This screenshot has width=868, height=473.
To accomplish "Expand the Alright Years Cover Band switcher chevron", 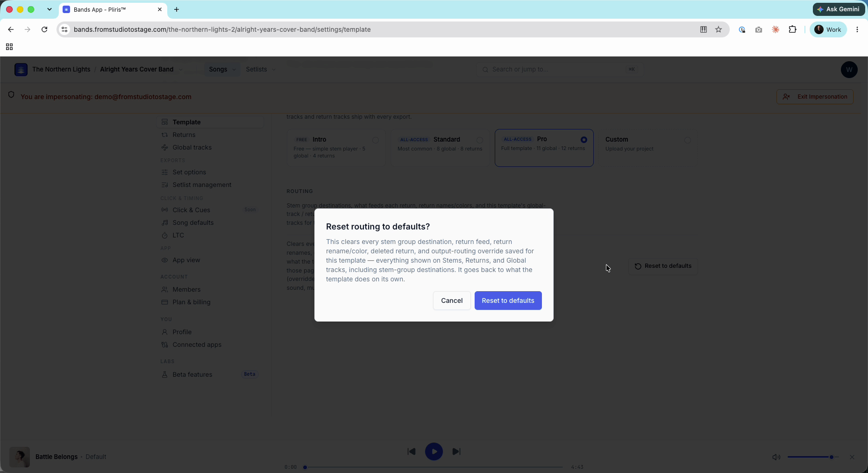I will coord(181,70).
